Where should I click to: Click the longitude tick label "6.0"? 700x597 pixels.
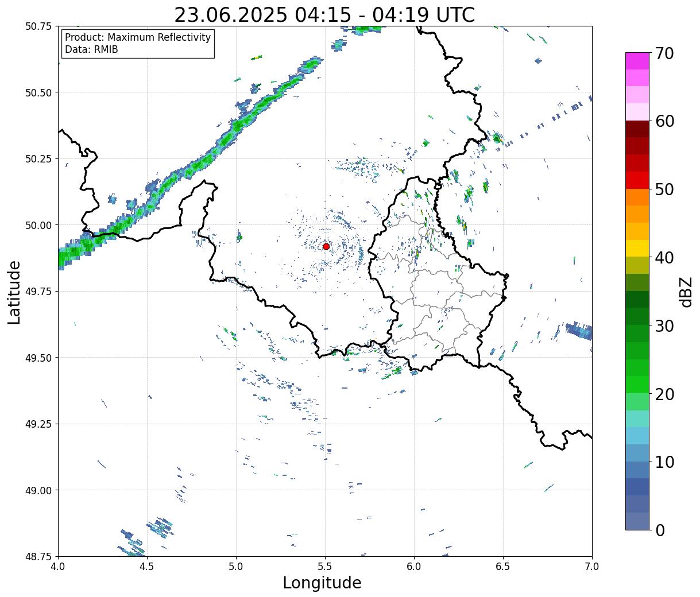point(414,567)
